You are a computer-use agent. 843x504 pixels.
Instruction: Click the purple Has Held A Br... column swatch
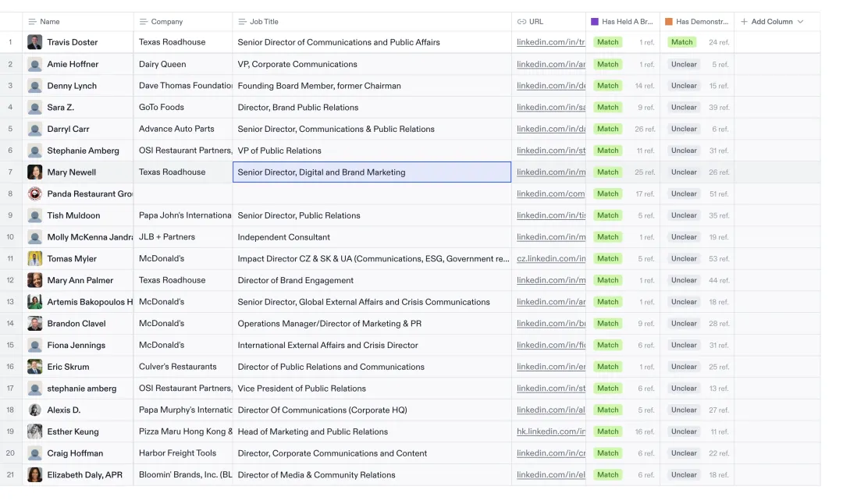595,22
